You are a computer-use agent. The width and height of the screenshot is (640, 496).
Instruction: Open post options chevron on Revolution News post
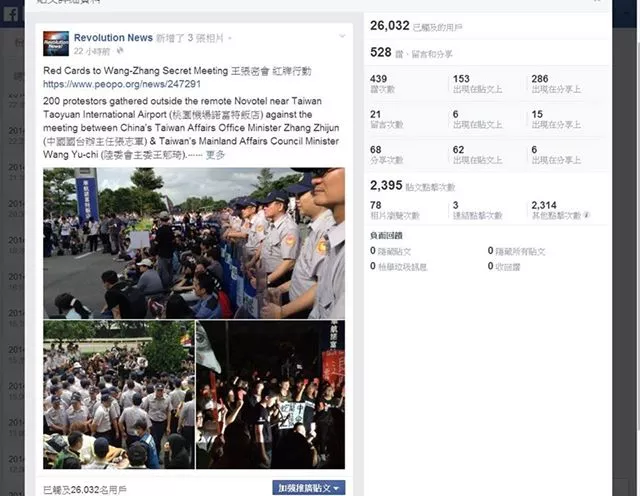tap(342, 36)
